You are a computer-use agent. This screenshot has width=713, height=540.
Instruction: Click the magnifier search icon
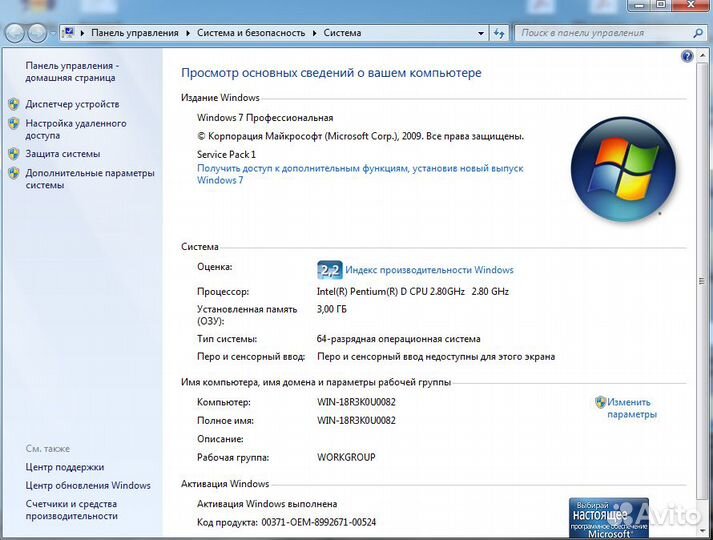pos(698,33)
